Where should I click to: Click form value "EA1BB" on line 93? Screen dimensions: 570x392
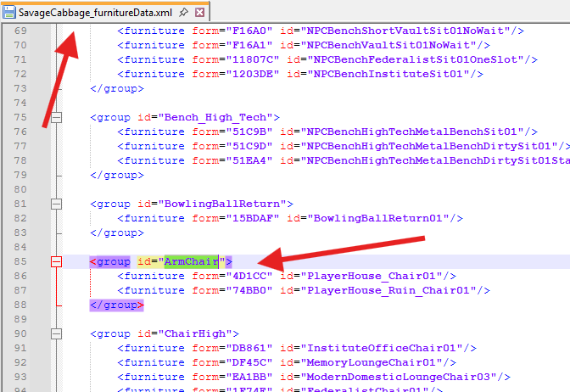[249, 377]
